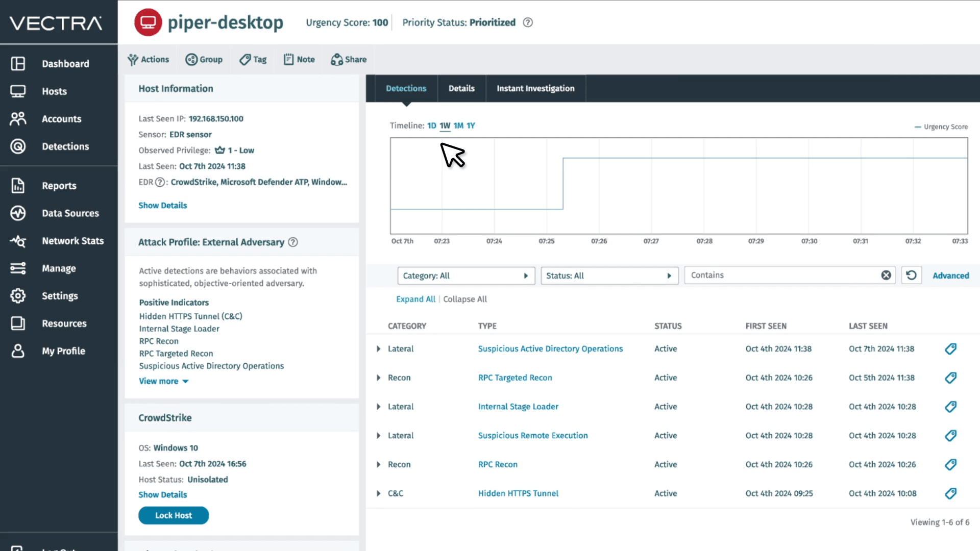The height and width of the screenshot is (551, 980).
Task: Go to My Profile
Action: tap(63, 351)
